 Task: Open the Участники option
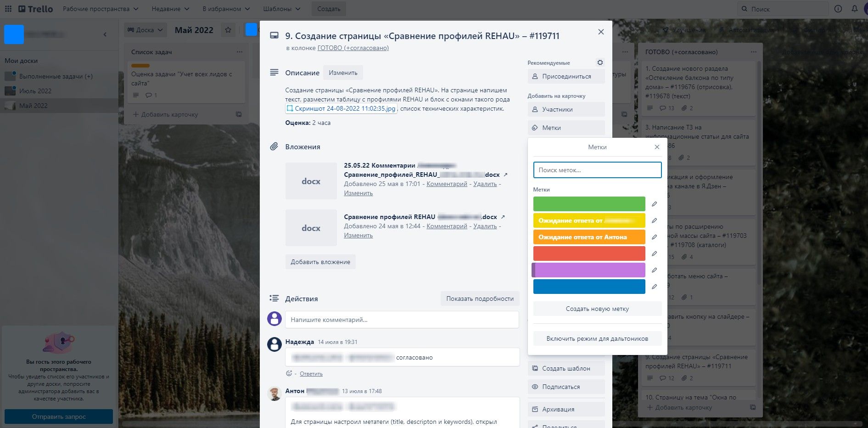click(x=566, y=109)
